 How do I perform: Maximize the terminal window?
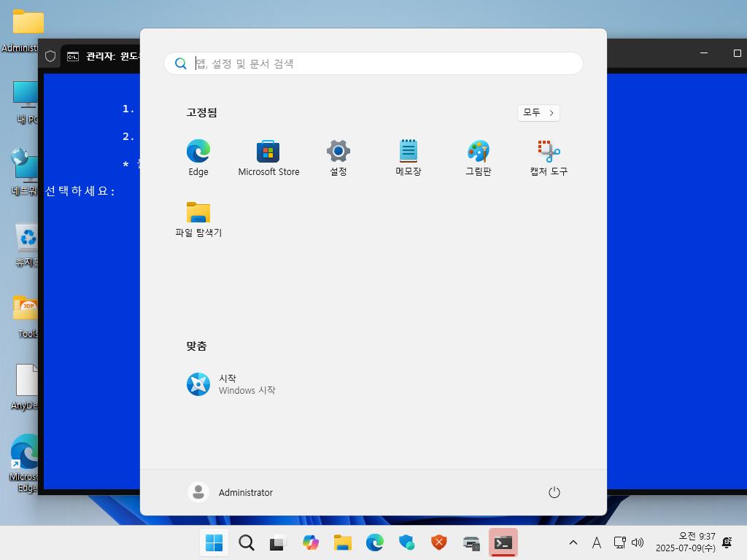(737, 52)
